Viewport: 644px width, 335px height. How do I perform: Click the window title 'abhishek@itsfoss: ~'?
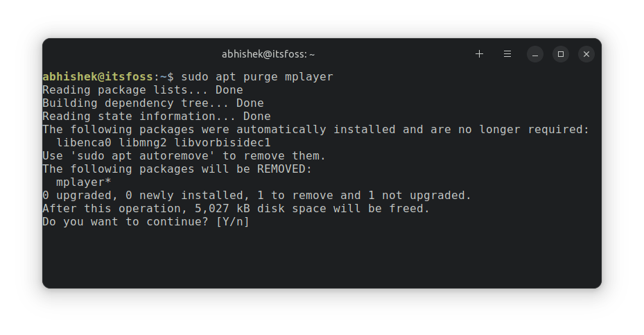[x=268, y=54]
